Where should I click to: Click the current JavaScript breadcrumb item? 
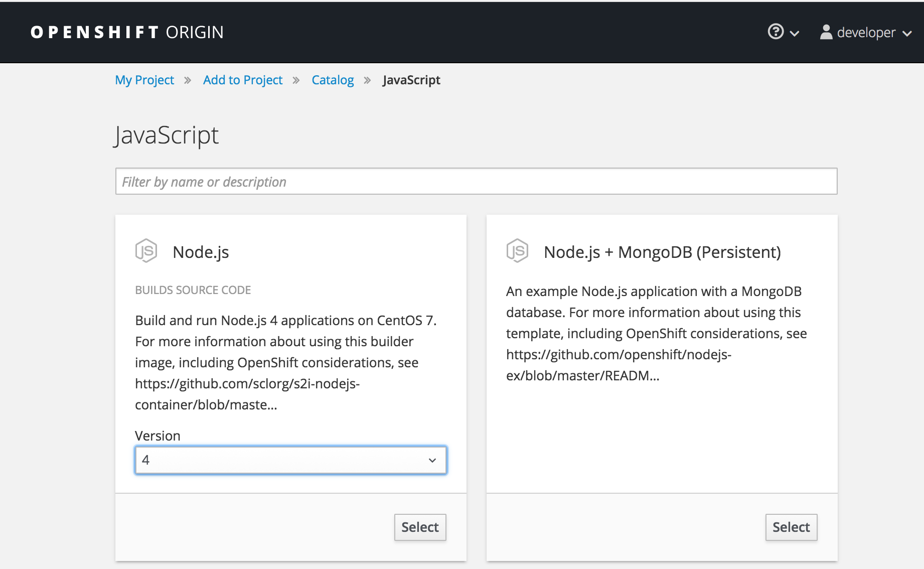click(x=411, y=80)
